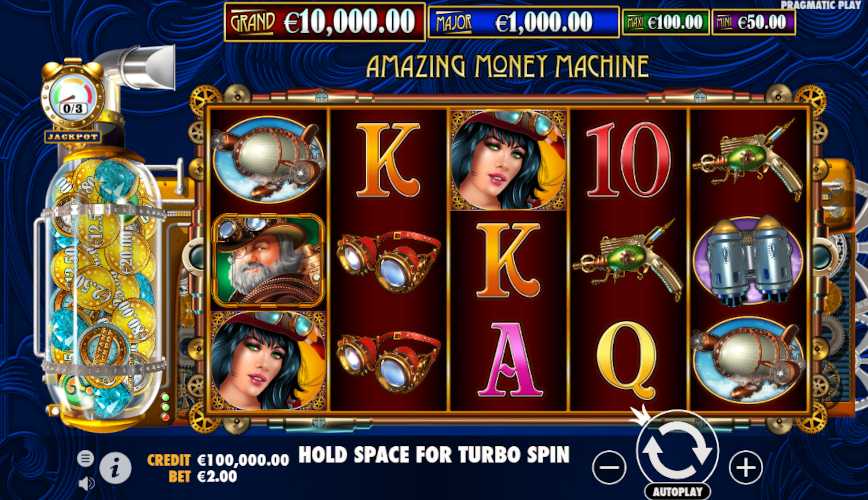Image resolution: width=868 pixels, height=500 pixels.
Task: Open the Autoplay options
Action: pyautogui.click(x=677, y=492)
